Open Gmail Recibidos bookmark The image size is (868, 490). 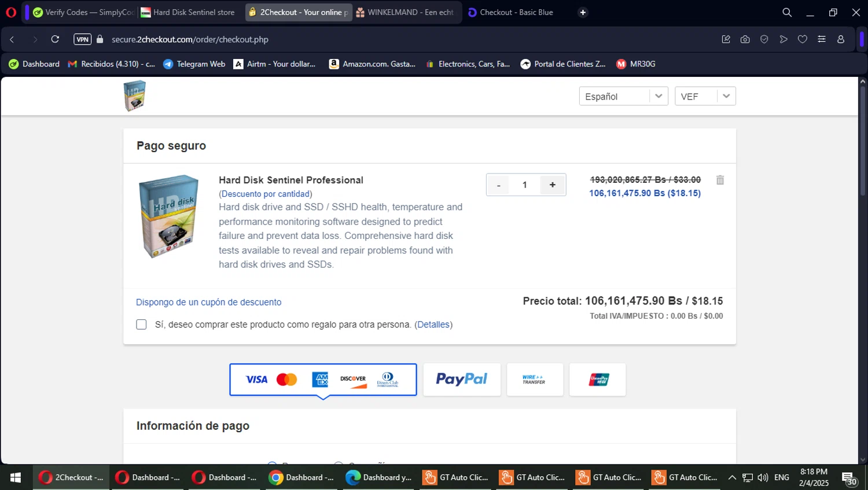click(x=111, y=64)
